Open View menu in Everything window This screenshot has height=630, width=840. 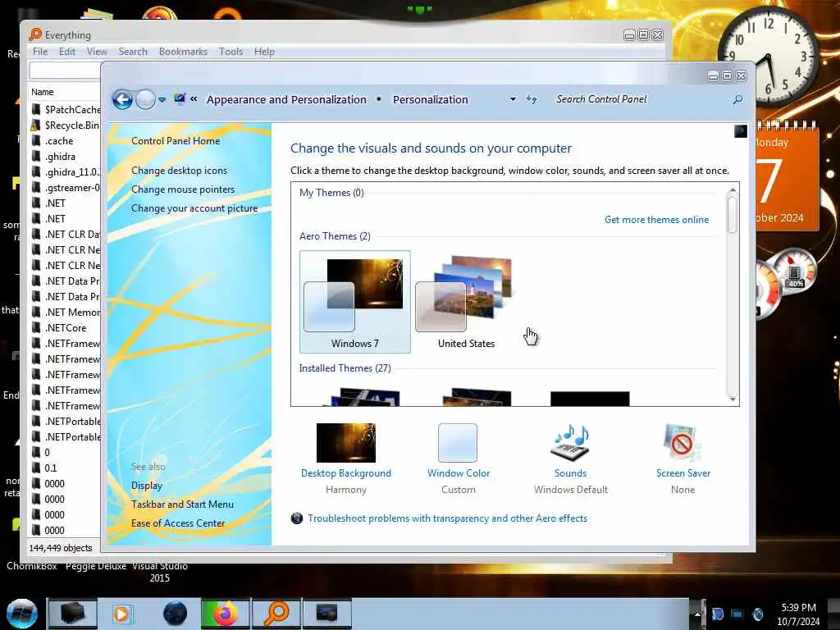click(x=97, y=52)
